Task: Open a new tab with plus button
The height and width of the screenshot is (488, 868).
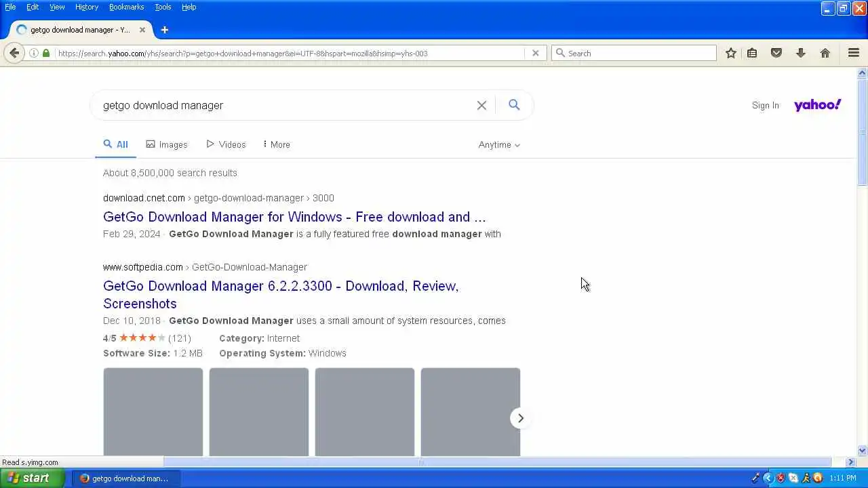Action: (164, 30)
